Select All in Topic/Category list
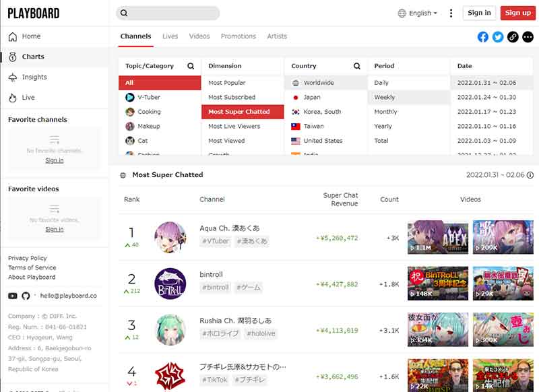 pyautogui.click(x=160, y=83)
